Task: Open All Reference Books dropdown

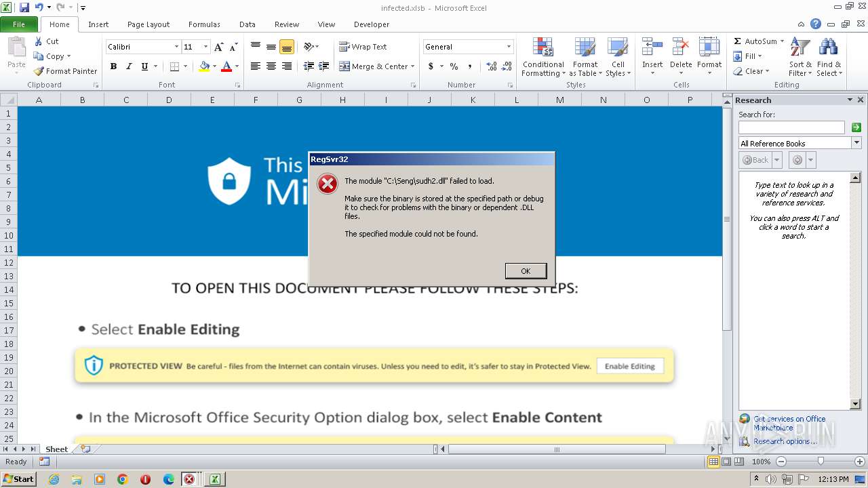Action: pyautogui.click(x=856, y=143)
